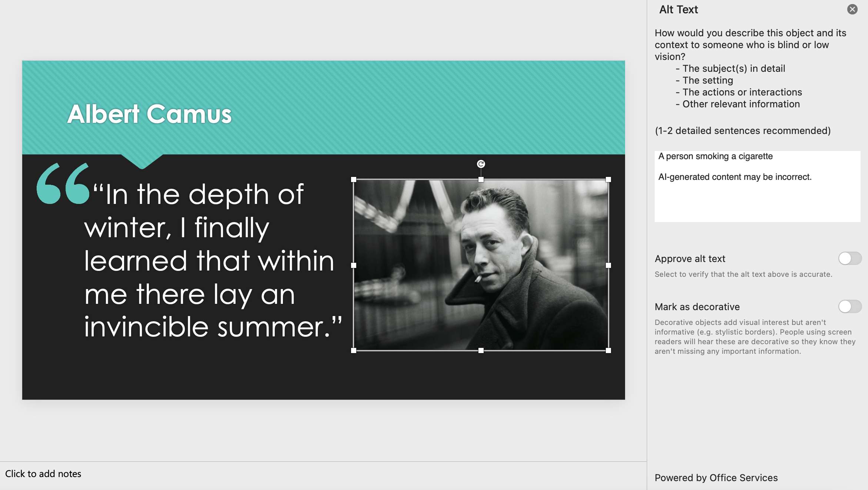Image resolution: width=868 pixels, height=490 pixels.
Task: Click the top-left resize handle of the photo
Action: 354,180
